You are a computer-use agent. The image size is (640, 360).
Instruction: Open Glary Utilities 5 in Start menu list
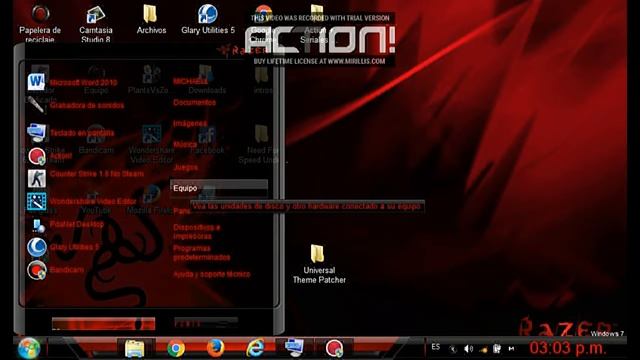(63, 247)
